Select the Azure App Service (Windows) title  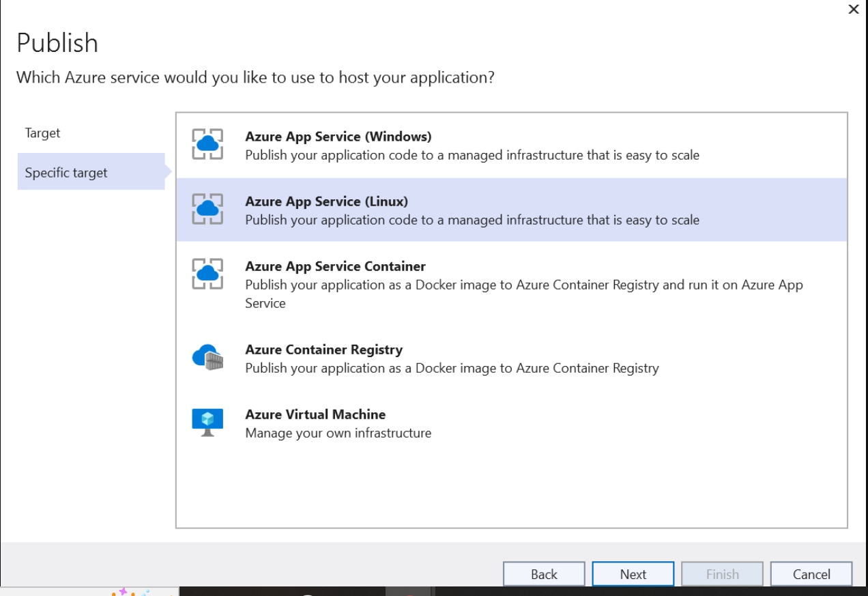[x=338, y=137]
